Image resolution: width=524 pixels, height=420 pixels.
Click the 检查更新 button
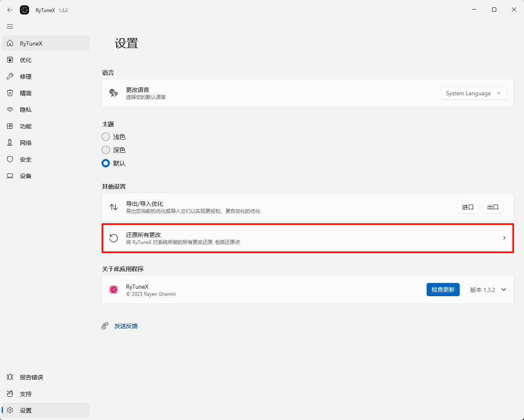point(443,290)
